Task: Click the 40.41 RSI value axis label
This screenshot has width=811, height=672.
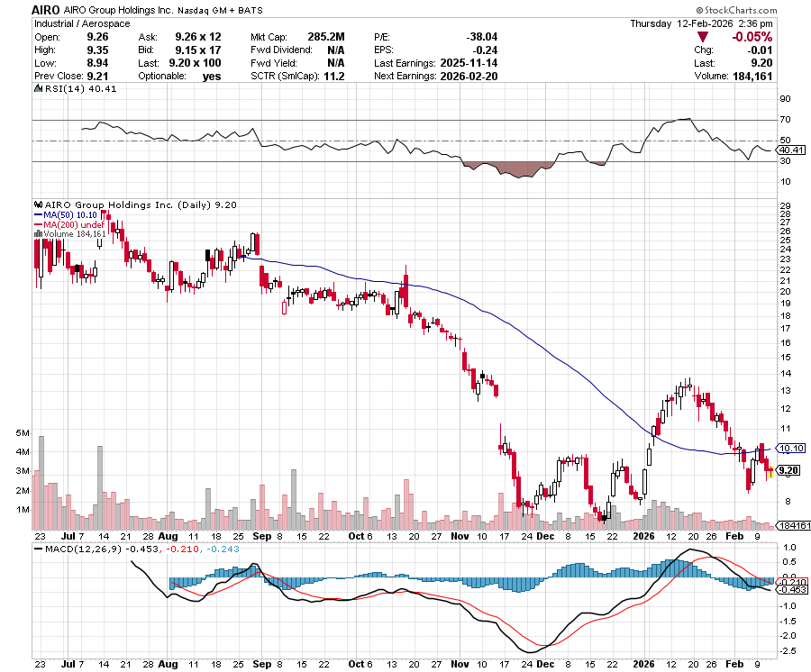Action: (x=792, y=150)
